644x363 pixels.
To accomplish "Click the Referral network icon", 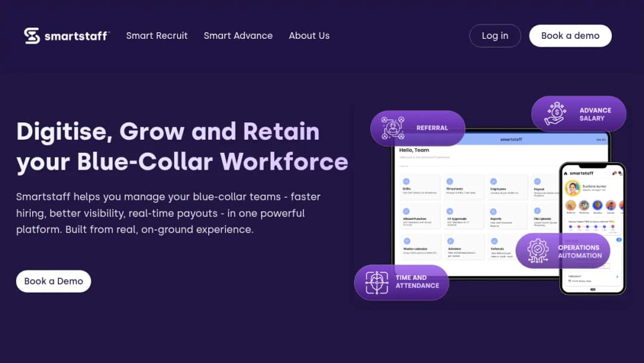I will [x=392, y=128].
